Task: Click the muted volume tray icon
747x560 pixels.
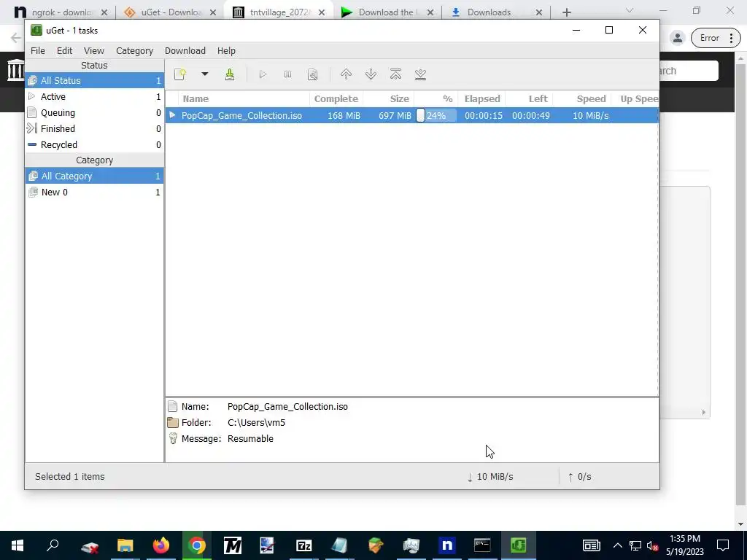Action: (652, 545)
